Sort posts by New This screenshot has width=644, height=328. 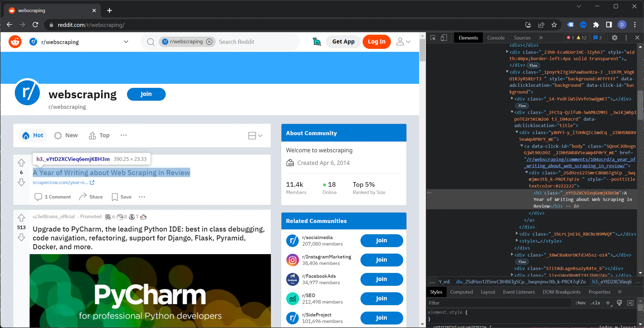66,135
